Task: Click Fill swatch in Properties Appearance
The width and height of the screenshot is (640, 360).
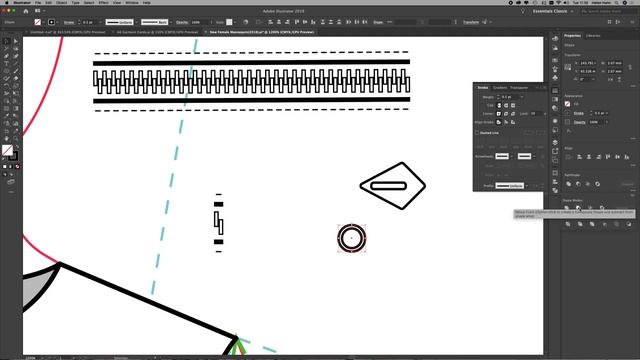Action: 567,104
